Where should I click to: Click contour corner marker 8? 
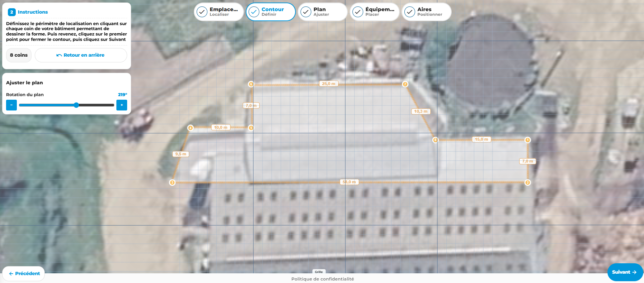pos(435,140)
